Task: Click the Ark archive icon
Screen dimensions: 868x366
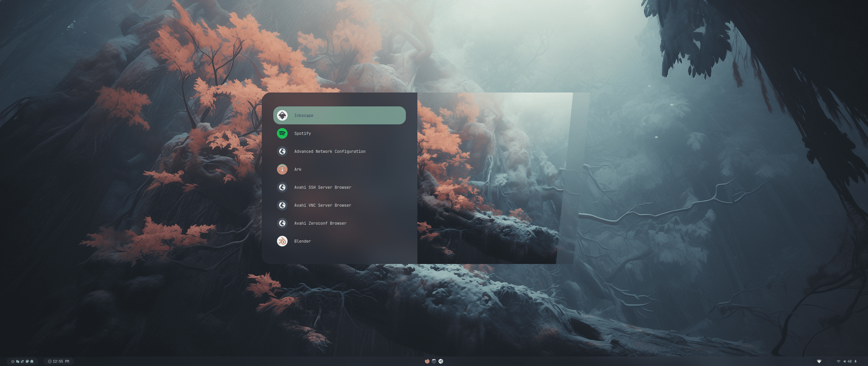Action: click(282, 169)
